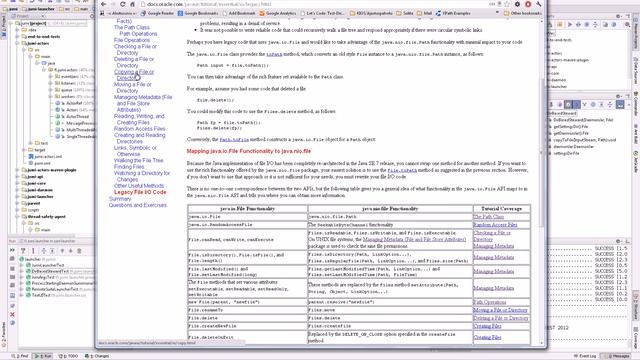The height and width of the screenshot is (360, 640).
Task: Switch to Changes tool window tab
Action: tap(97, 356)
